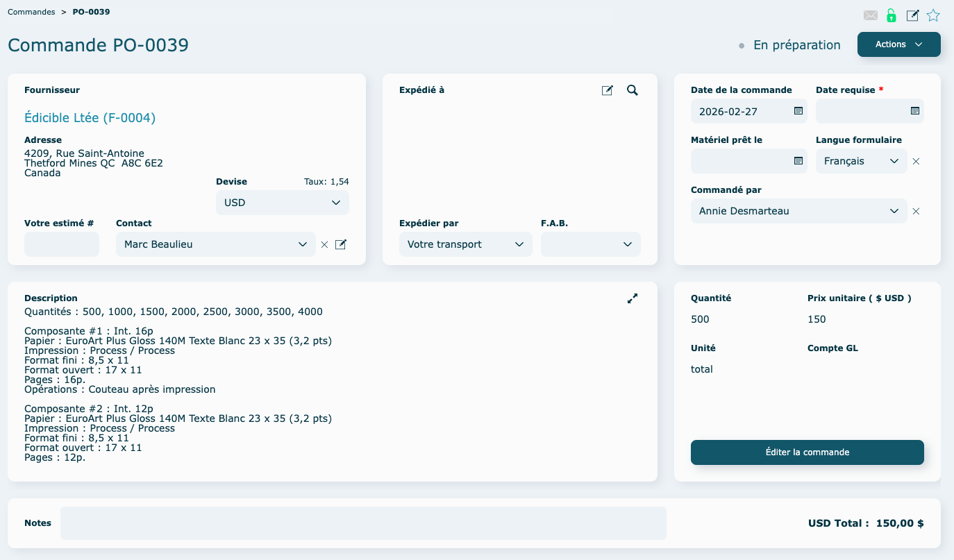The image size is (954, 560).
Task: Open calendar picker for Date requise
Action: pyautogui.click(x=915, y=111)
